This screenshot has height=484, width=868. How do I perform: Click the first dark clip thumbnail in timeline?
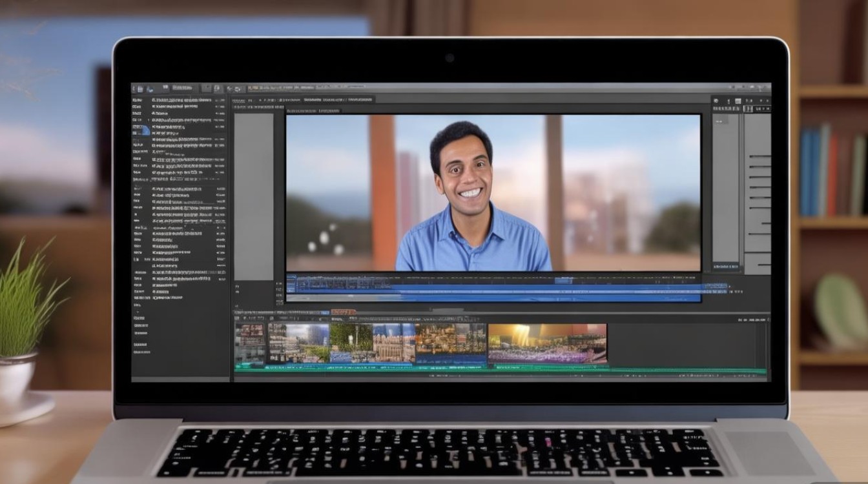click(251, 344)
